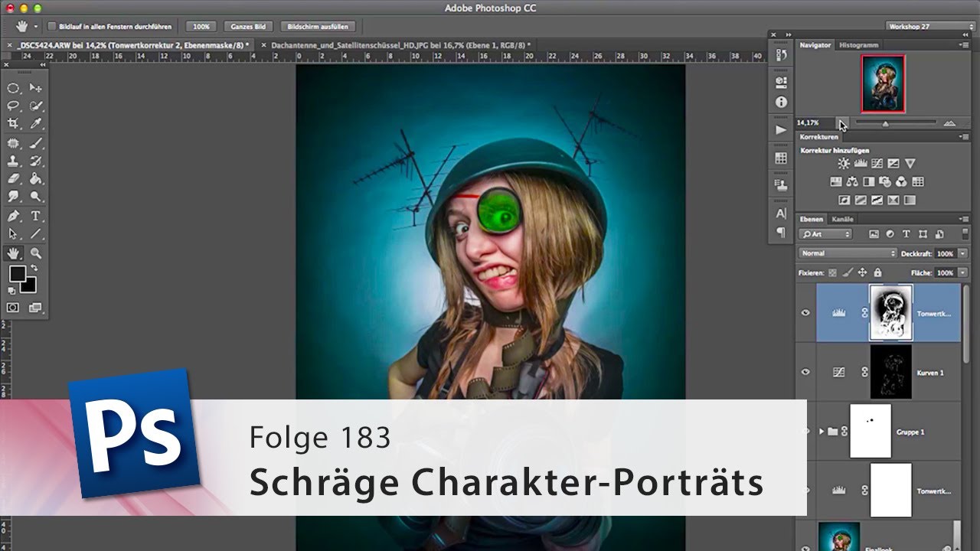Select the Lasso tool
This screenshot has height=551, width=980.
pos(13,106)
